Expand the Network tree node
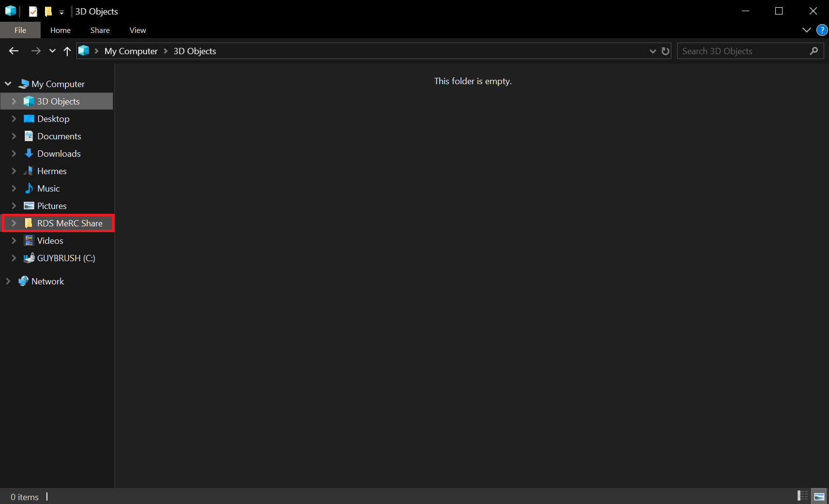 (x=8, y=281)
